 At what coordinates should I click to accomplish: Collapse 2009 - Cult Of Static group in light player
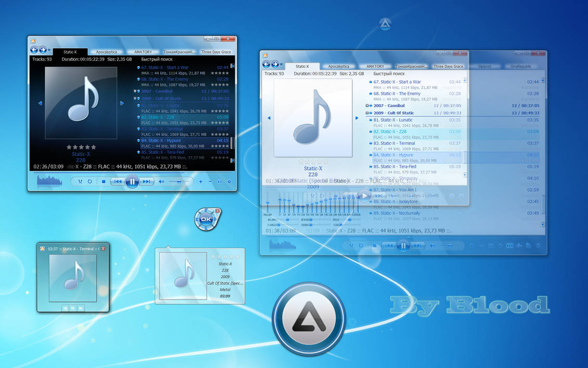click(367, 112)
